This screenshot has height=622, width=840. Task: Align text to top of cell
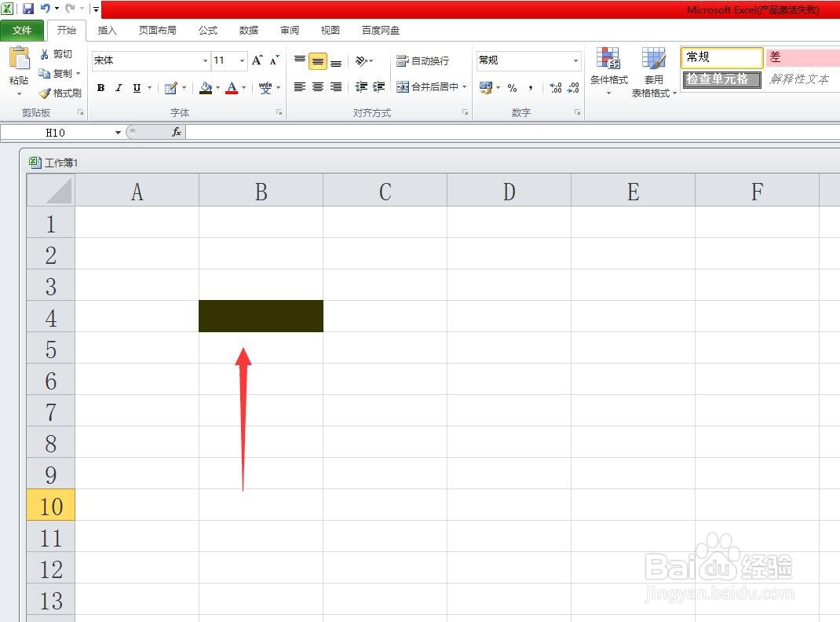pos(300,60)
